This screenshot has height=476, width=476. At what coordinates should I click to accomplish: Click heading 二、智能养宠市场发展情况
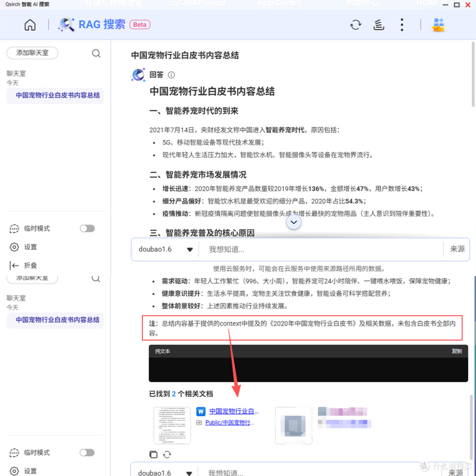pyautogui.click(x=198, y=175)
